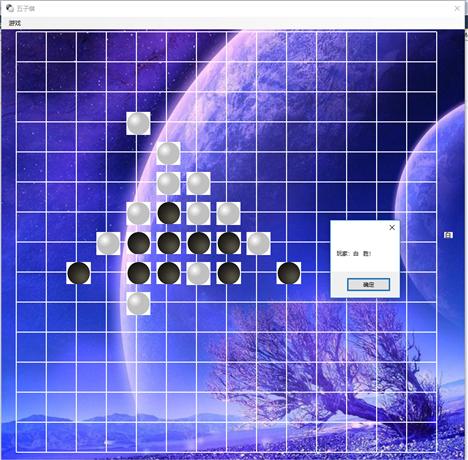
Task: Click the rightmost black stone
Action: click(x=289, y=273)
